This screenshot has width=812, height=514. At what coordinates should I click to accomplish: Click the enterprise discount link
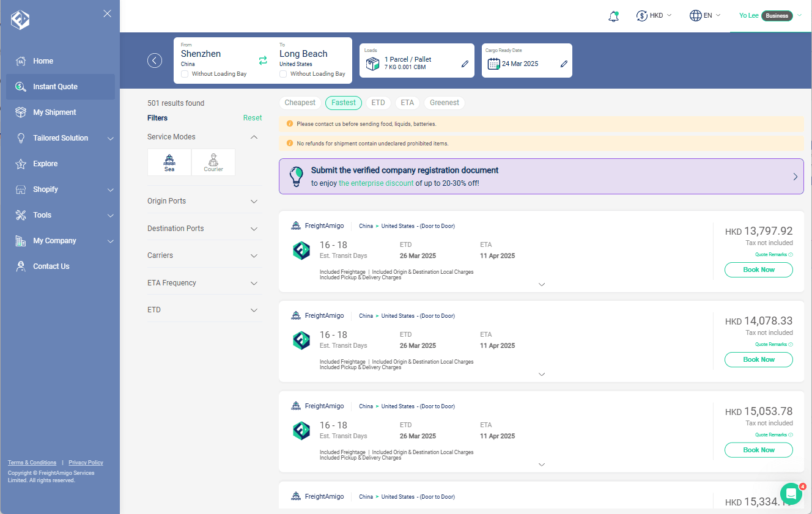click(x=376, y=183)
